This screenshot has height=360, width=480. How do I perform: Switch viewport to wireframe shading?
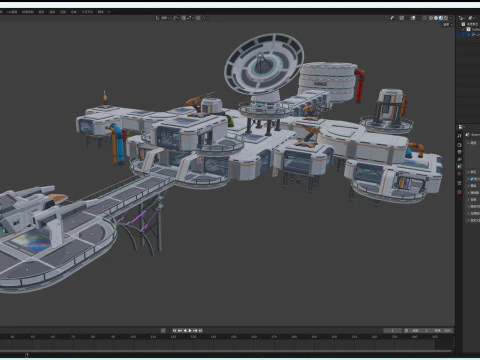point(431,18)
